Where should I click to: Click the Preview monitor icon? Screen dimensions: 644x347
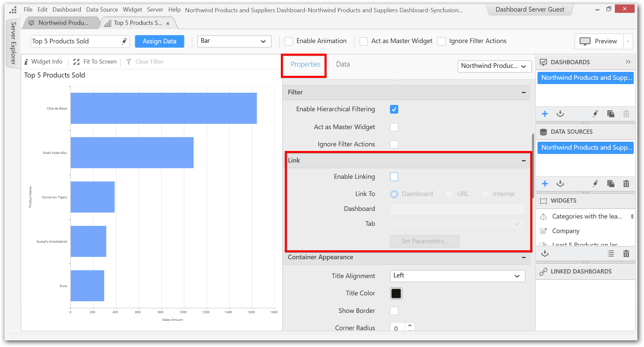tap(585, 41)
